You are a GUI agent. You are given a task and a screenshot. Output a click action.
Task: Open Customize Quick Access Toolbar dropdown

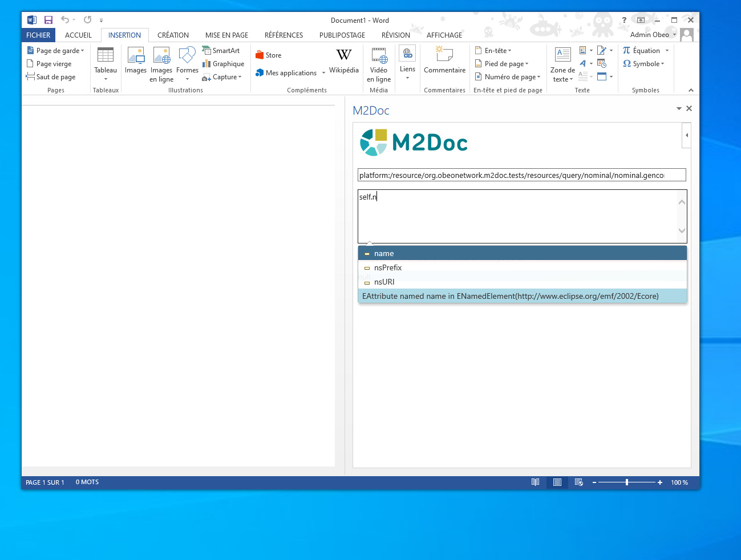[101, 21]
